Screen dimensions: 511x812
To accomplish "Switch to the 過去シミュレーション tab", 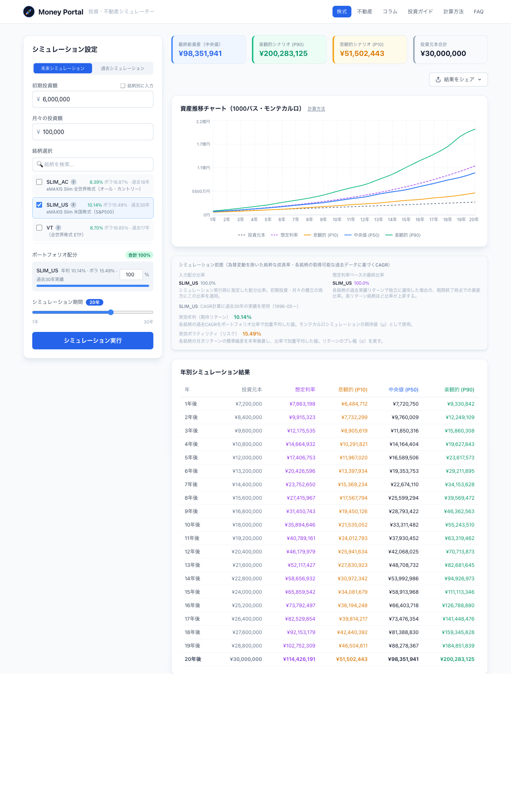I will [122, 68].
